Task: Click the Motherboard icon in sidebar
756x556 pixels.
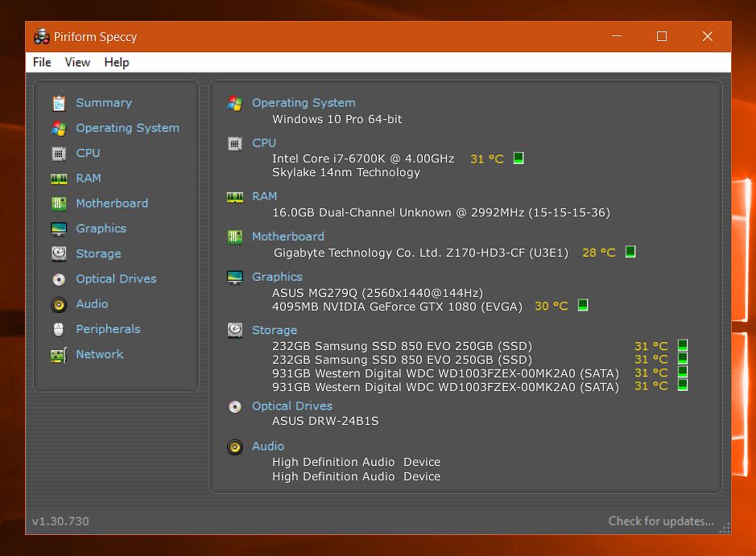Action: point(59,204)
